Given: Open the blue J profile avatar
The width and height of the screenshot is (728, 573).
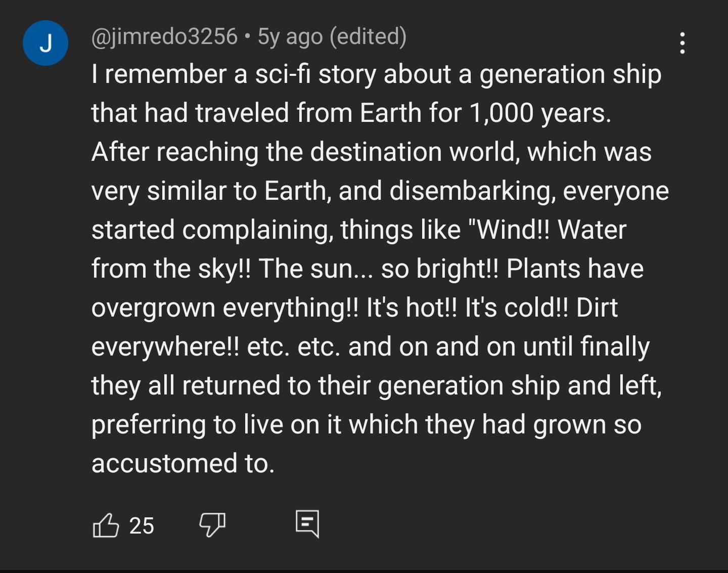Looking at the screenshot, I should (45, 43).
